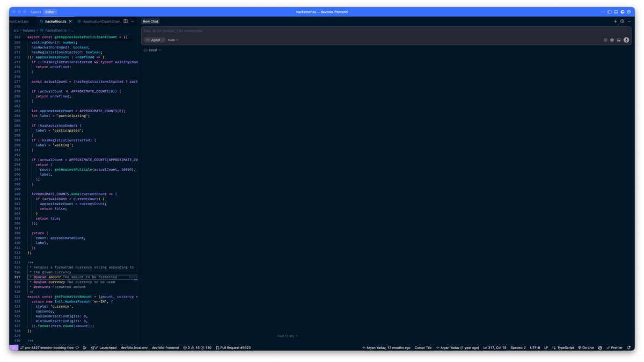Image resolution: width=644 pixels, height=362 pixels.
Task: Toggle Cursor Tab in status bar
Action: (423, 347)
